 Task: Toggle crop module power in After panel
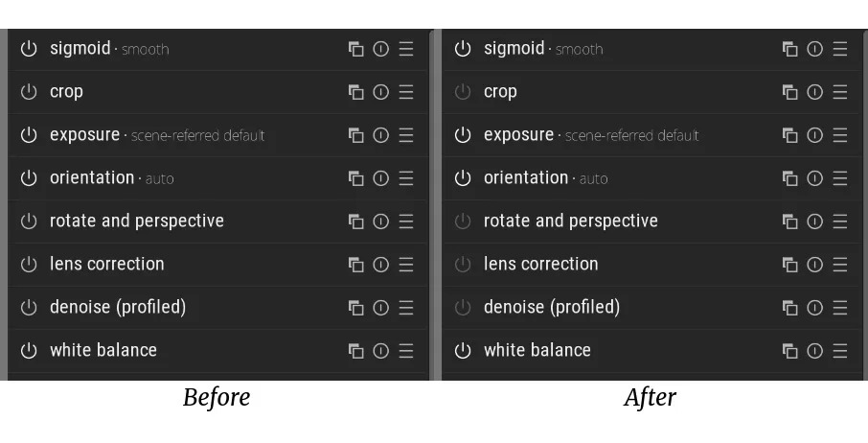pyautogui.click(x=463, y=92)
